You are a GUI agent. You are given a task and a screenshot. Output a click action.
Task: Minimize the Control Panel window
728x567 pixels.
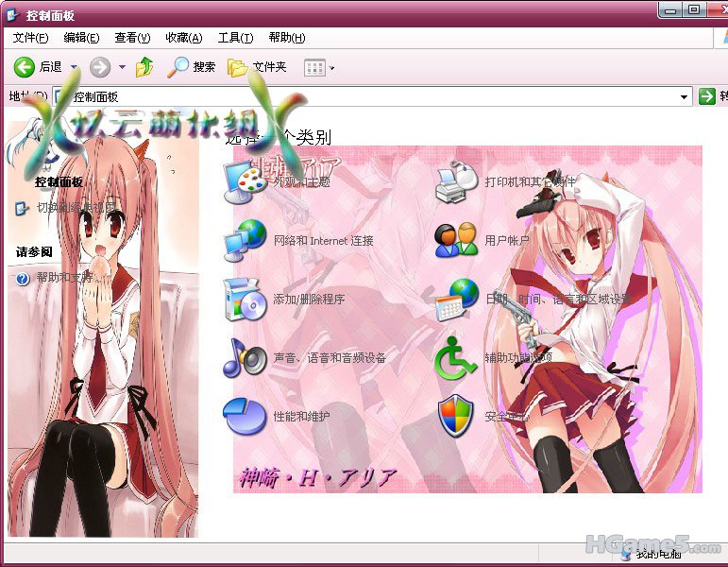[x=670, y=9]
